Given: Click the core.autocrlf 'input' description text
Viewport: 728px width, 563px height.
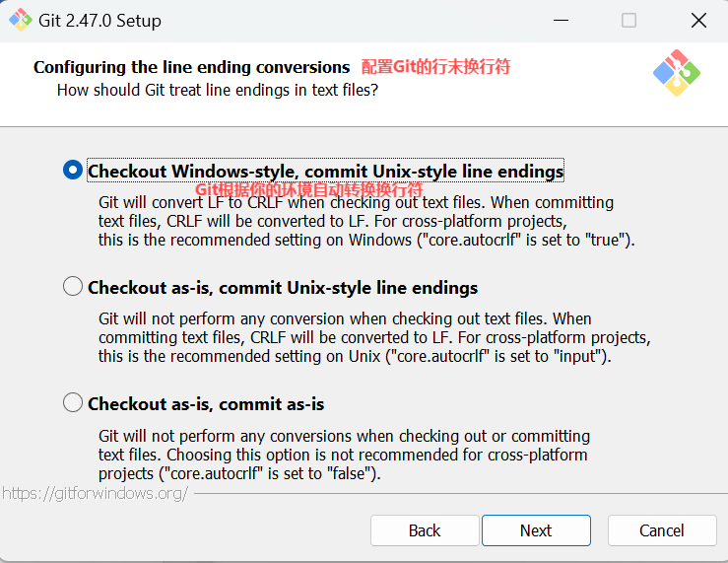Looking at the screenshot, I should point(374,337).
